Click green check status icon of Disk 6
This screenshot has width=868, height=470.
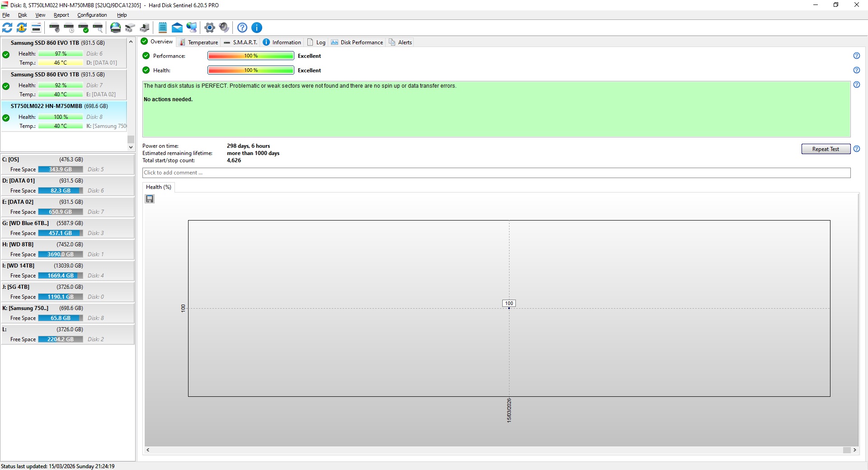pyautogui.click(x=6, y=55)
